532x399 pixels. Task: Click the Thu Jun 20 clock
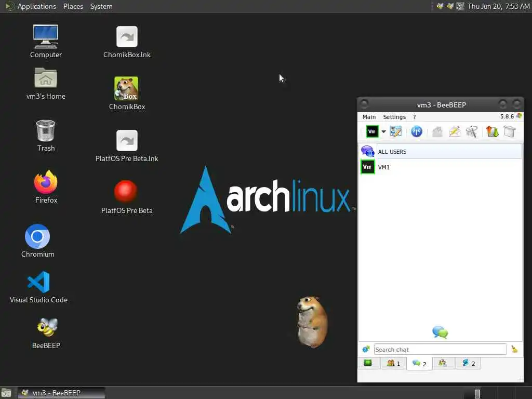498,6
